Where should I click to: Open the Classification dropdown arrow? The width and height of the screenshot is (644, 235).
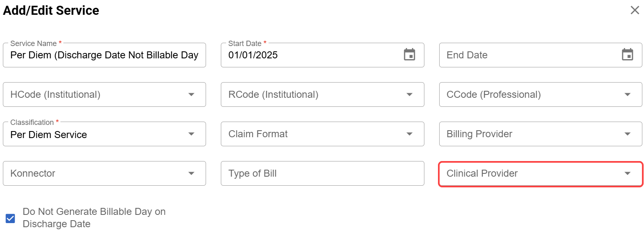191,134
